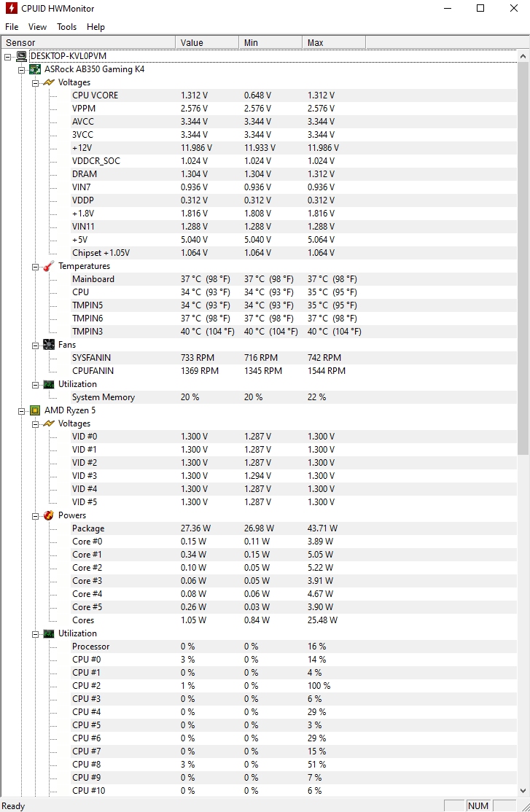Select the VPPM voltage row
The height and width of the screenshot is (812, 530).
295,108
